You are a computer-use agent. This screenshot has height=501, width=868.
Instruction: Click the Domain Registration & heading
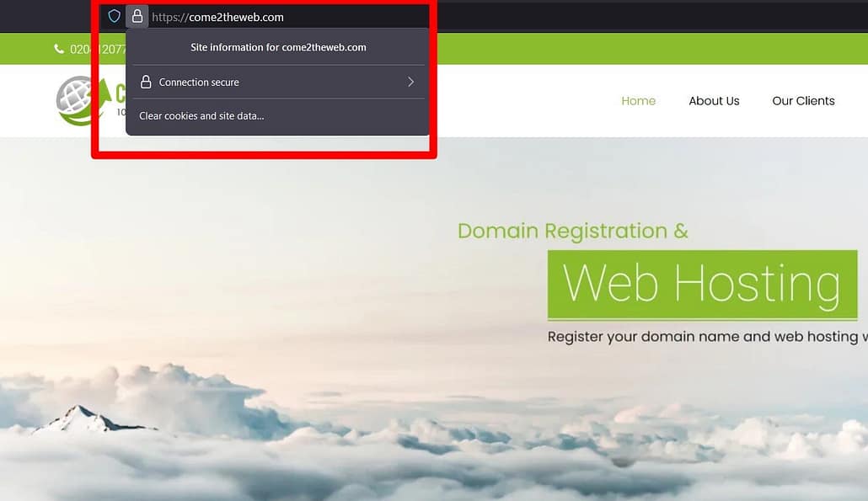[x=572, y=231]
